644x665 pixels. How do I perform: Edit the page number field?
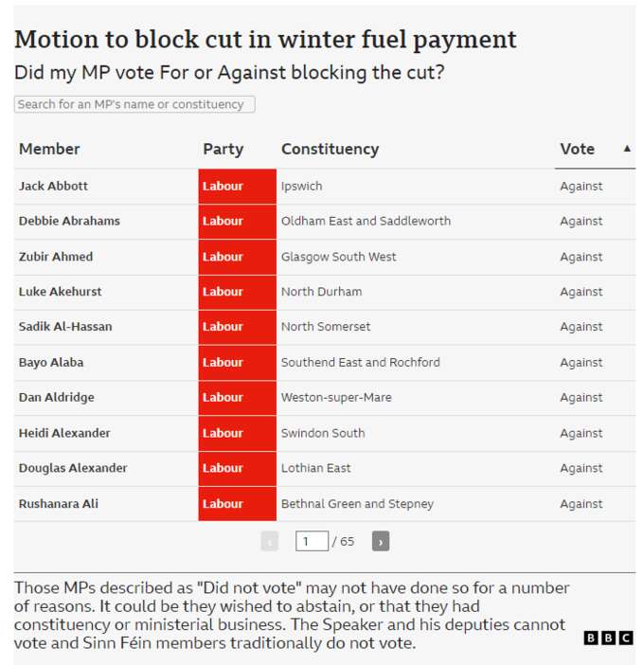pyautogui.click(x=312, y=541)
